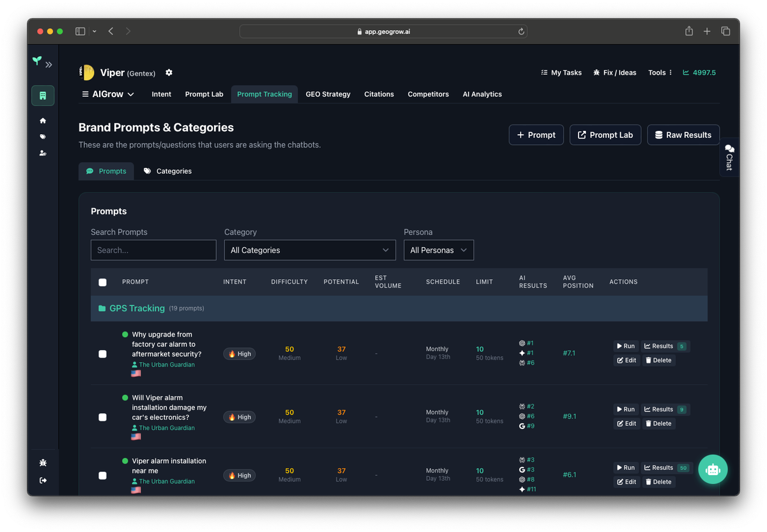
Task: Run the 'Viper alarm installation near me' prompt
Action: coord(626,467)
